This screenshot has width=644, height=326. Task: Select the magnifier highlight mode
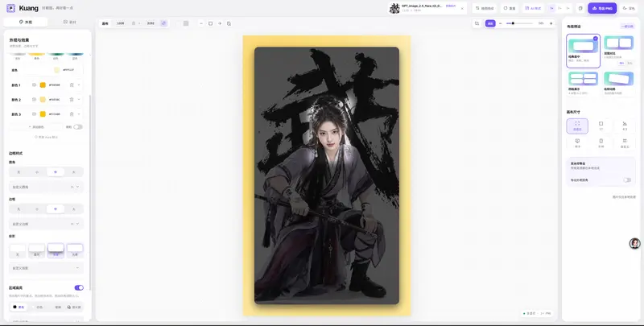(74, 307)
